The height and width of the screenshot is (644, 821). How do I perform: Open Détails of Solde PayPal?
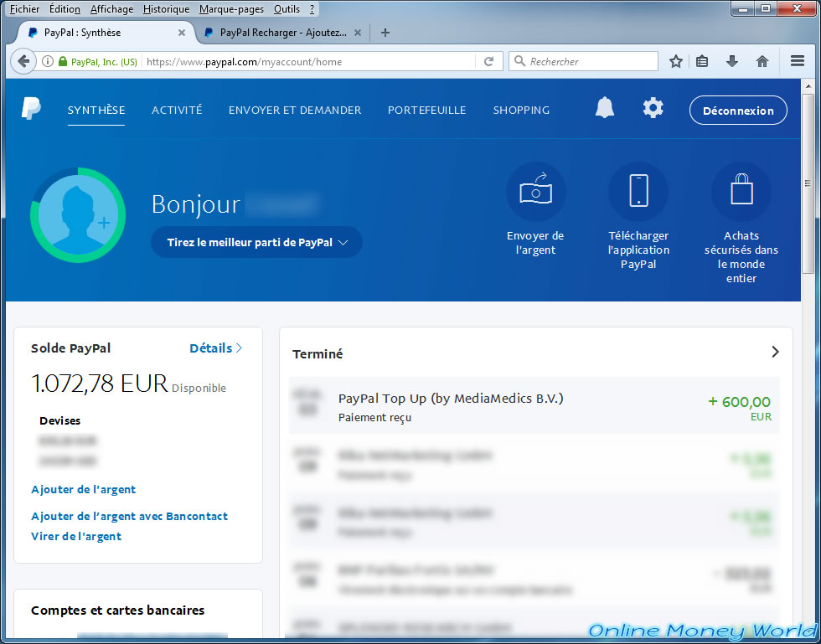(216, 348)
